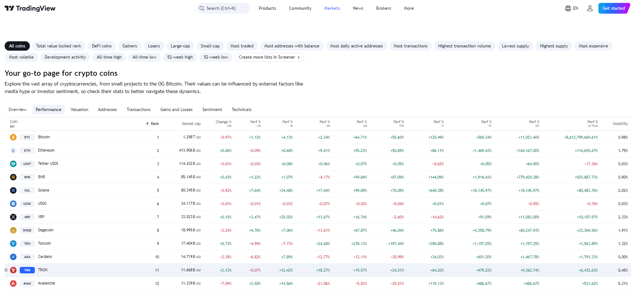Click the SOL ticker badge

coord(27,190)
